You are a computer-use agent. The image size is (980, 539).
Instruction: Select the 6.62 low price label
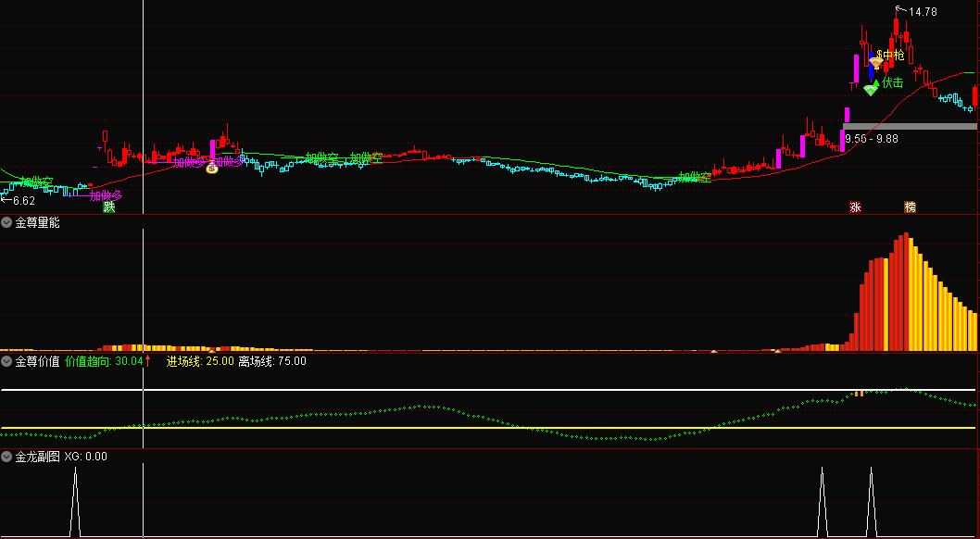tap(24, 200)
